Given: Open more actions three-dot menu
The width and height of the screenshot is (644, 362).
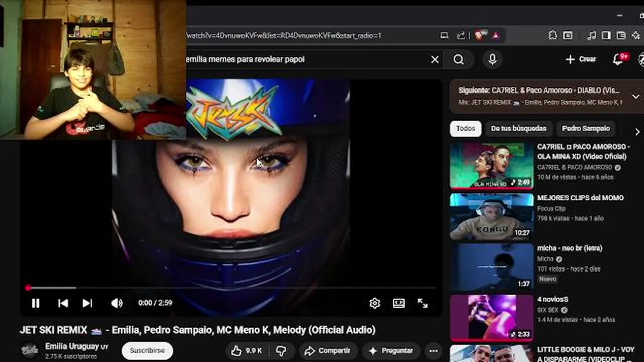Looking at the screenshot, I should pyautogui.click(x=433, y=351).
